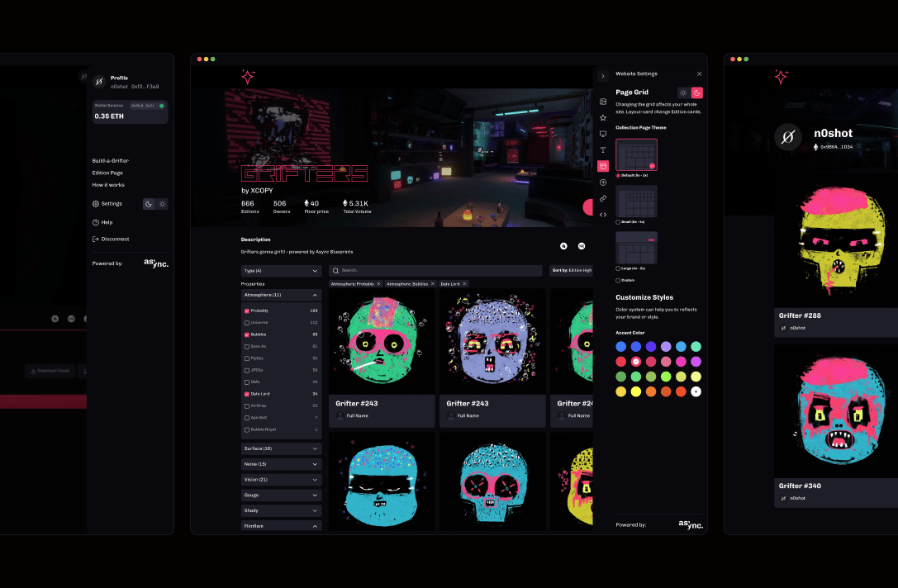
Task: Add custom accent color with plus swatch
Action: coord(696,391)
